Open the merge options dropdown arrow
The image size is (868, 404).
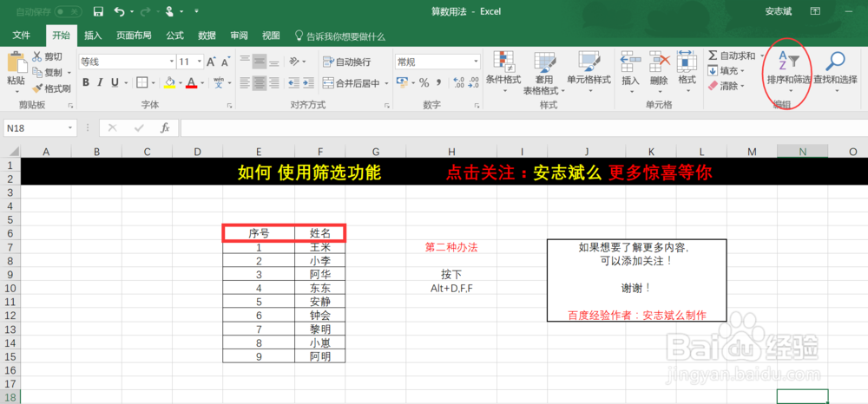click(386, 83)
